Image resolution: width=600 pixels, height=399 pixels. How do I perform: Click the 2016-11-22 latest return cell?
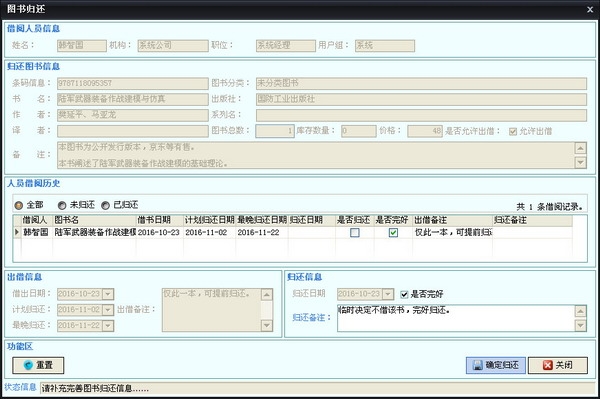[262, 232]
